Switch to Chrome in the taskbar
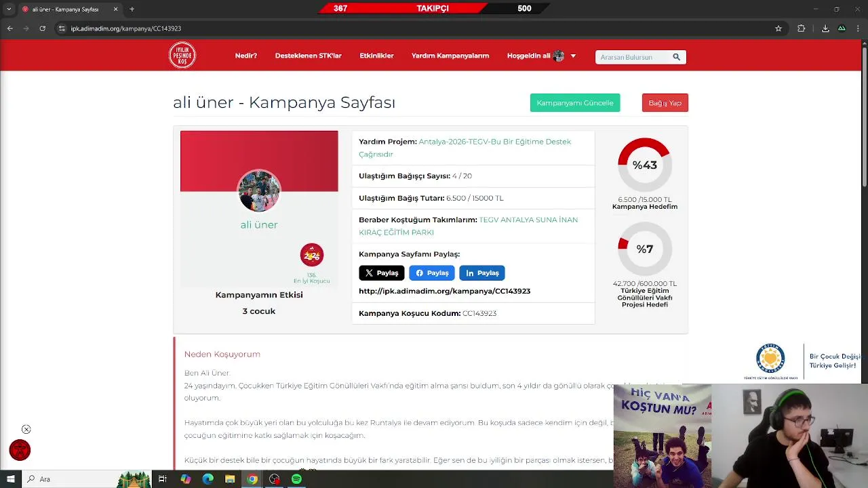 (252, 479)
